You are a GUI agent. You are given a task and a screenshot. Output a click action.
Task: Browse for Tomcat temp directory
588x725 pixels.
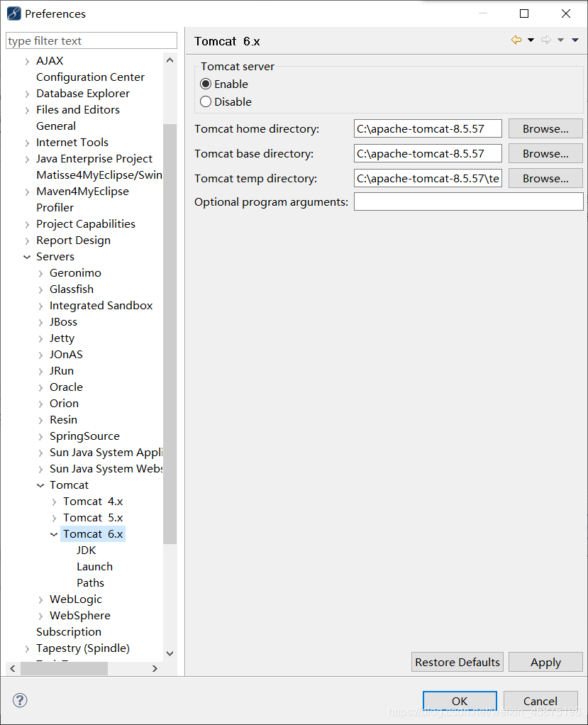pos(545,179)
